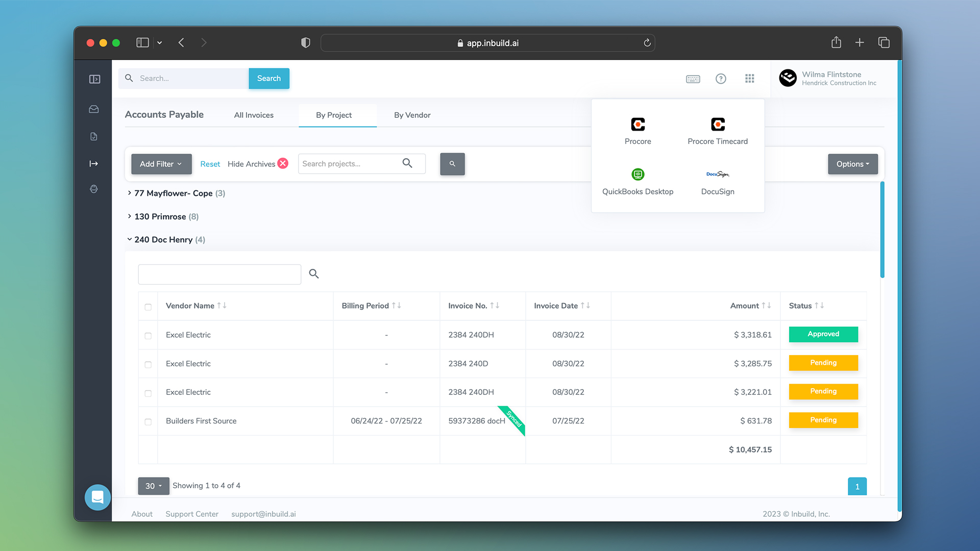Open the All Invoices tab

click(254, 115)
